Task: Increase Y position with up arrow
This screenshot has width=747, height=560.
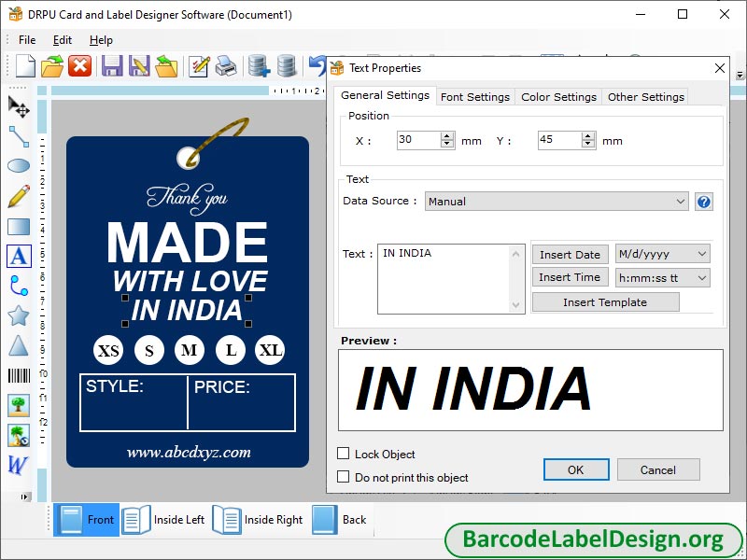Action: (x=588, y=136)
